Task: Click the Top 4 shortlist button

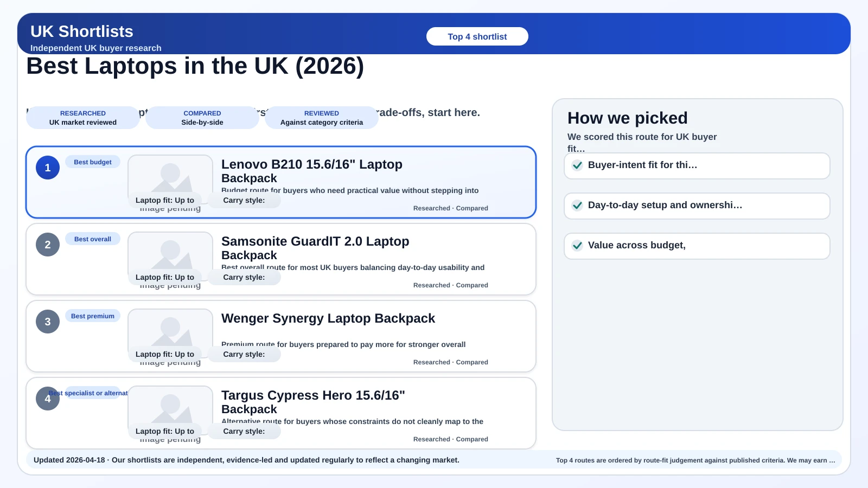Action: click(x=477, y=36)
